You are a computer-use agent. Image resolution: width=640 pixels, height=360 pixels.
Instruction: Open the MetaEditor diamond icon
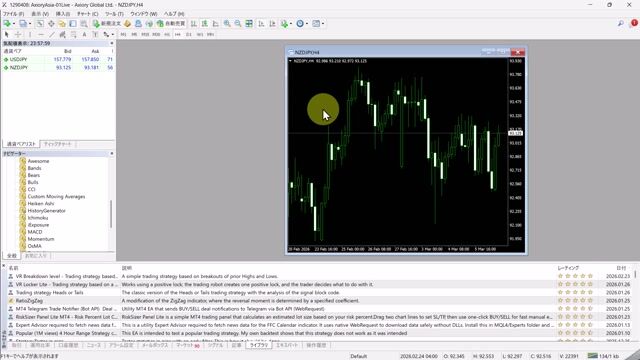[127, 24]
